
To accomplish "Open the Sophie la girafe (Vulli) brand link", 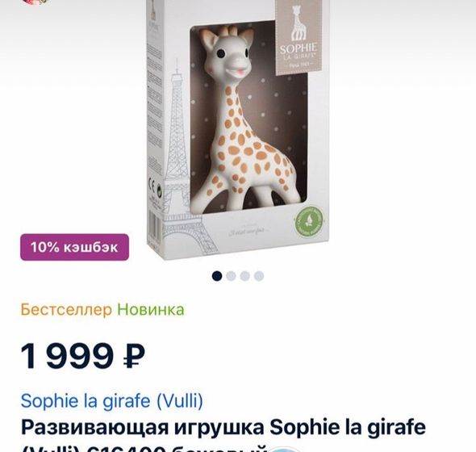I will tap(111, 400).
